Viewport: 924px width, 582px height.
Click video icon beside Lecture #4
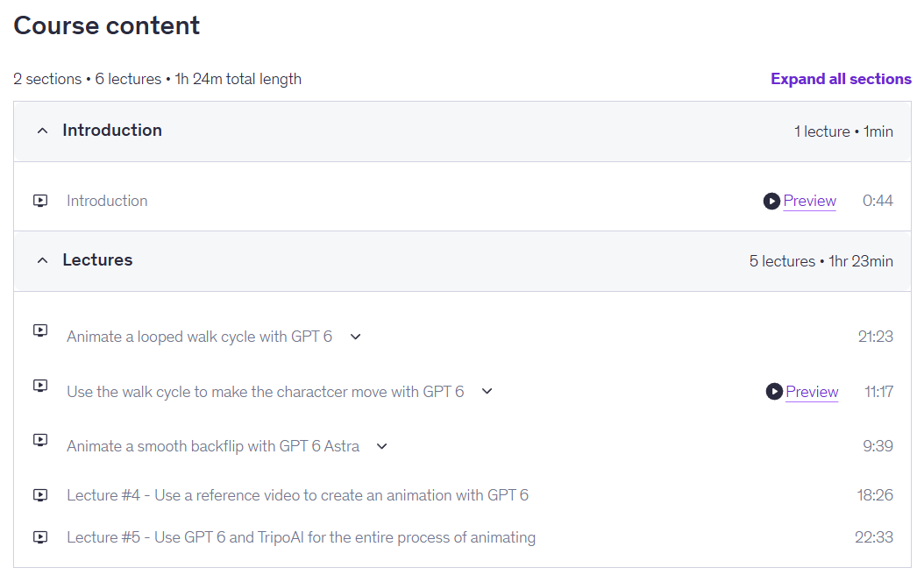pos(40,495)
